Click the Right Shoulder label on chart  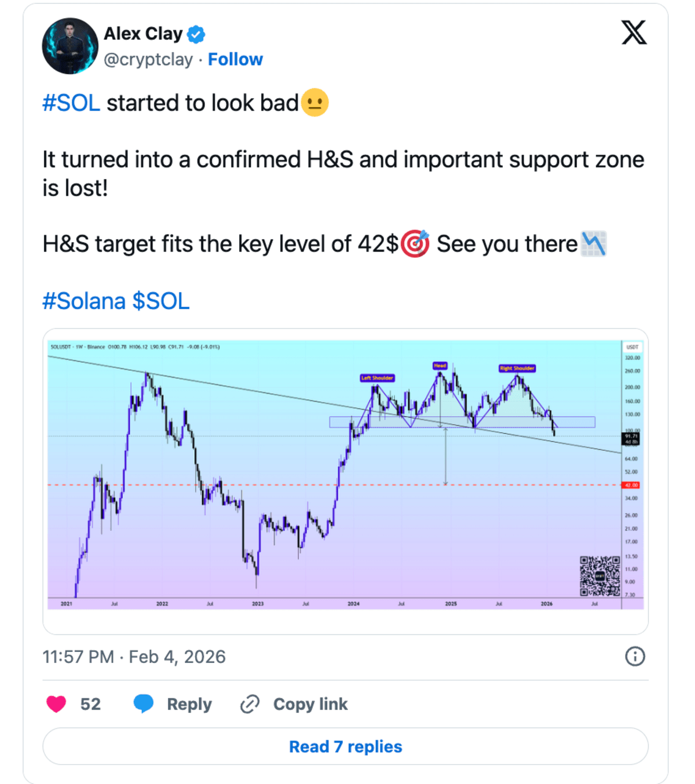tap(517, 368)
